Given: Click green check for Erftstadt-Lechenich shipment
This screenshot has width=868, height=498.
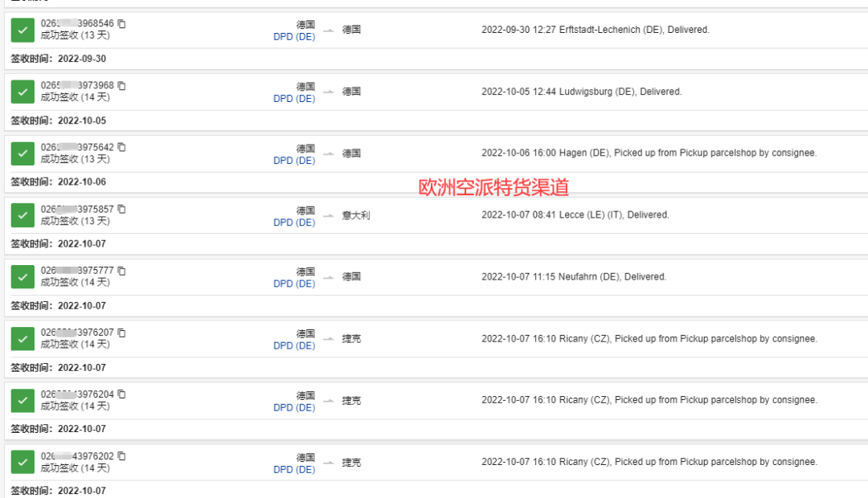Looking at the screenshot, I should point(23,30).
